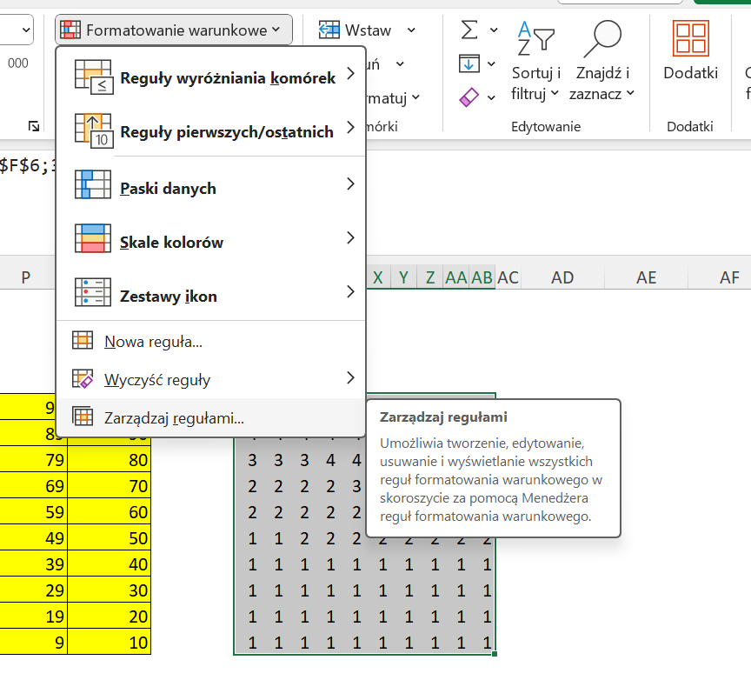Select column AD header
Image resolution: width=751 pixels, height=700 pixels.
562,277
